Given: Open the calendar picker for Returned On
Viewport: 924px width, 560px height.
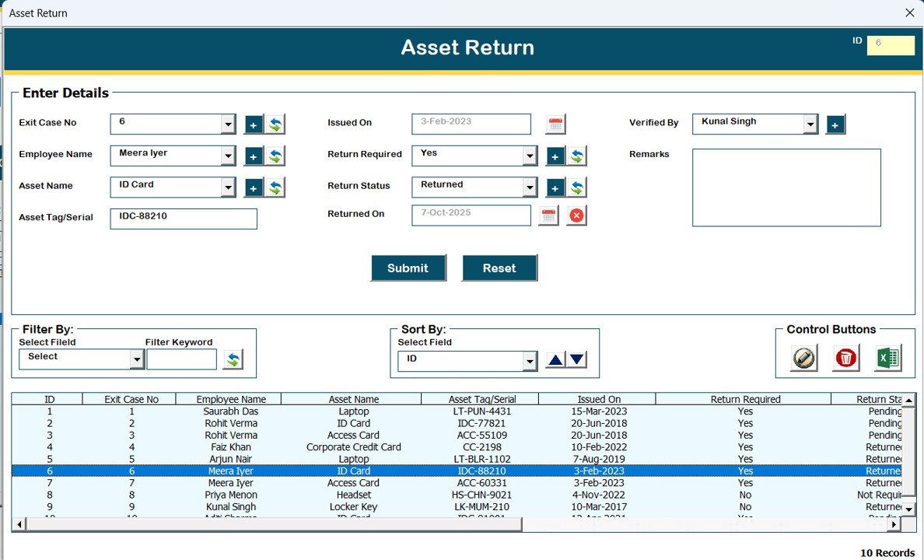Looking at the screenshot, I should (x=548, y=215).
